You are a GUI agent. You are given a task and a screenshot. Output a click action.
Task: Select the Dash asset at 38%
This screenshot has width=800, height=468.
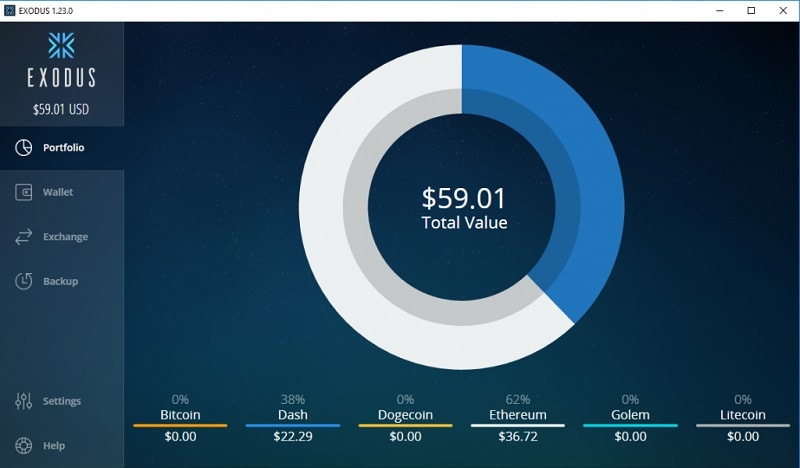click(x=293, y=415)
